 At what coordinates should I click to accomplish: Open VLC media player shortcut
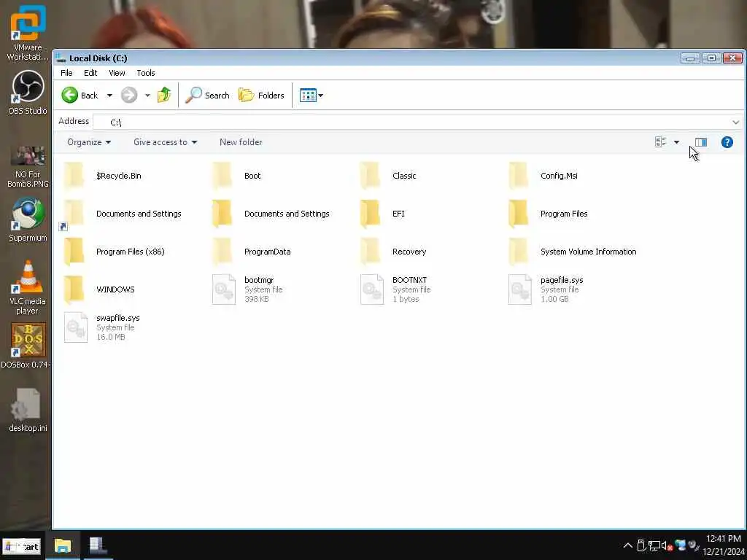(28, 287)
